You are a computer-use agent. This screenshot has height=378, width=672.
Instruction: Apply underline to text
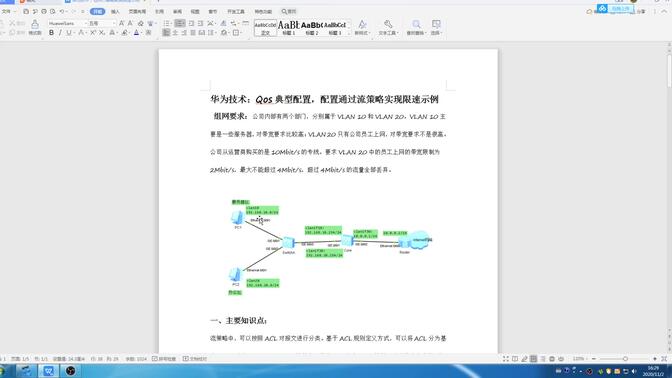[68, 33]
